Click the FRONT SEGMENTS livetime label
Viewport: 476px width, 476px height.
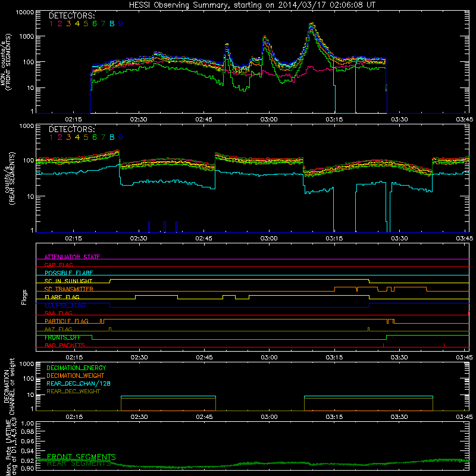click(x=82, y=457)
